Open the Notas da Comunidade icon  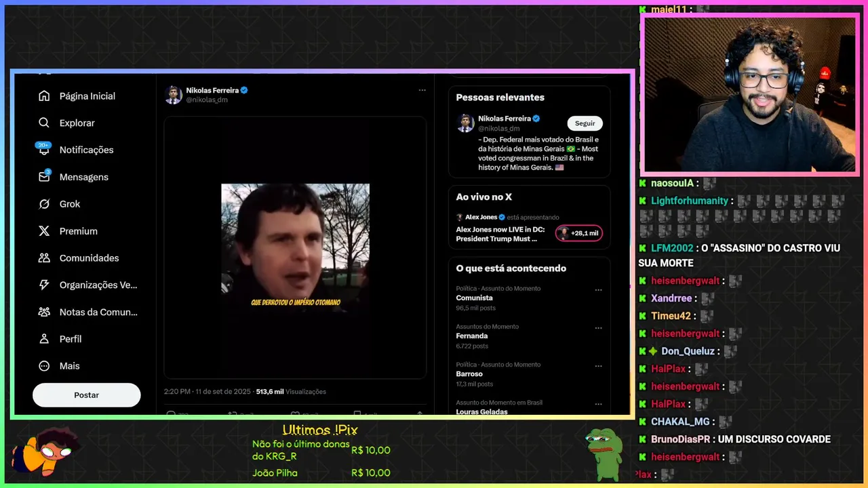coord(44,312)
